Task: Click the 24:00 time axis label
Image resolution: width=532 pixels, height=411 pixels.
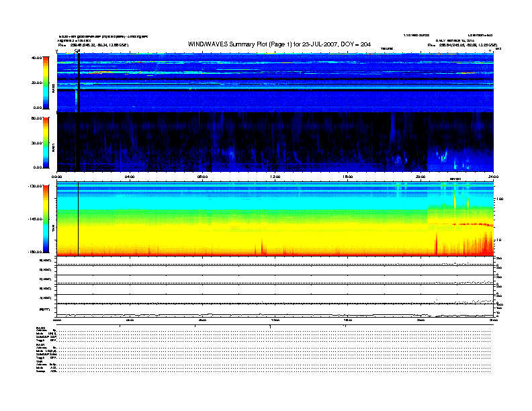Action: [492, 177]
